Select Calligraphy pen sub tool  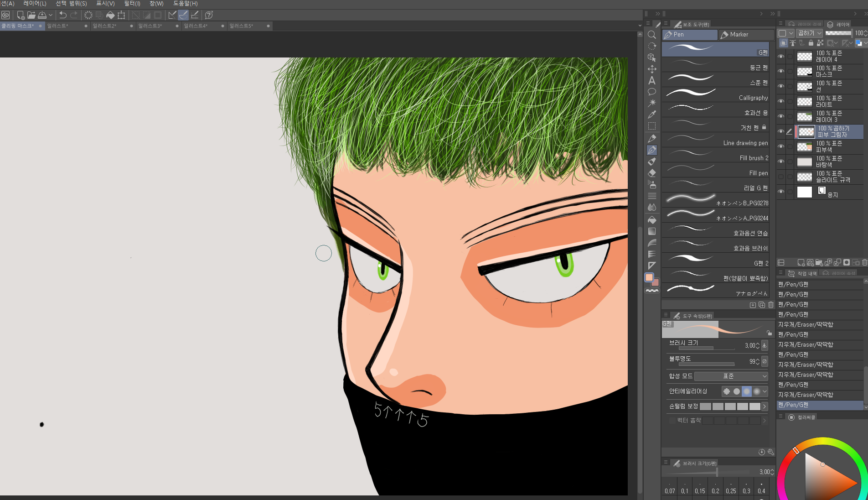[x=715, y=94]
